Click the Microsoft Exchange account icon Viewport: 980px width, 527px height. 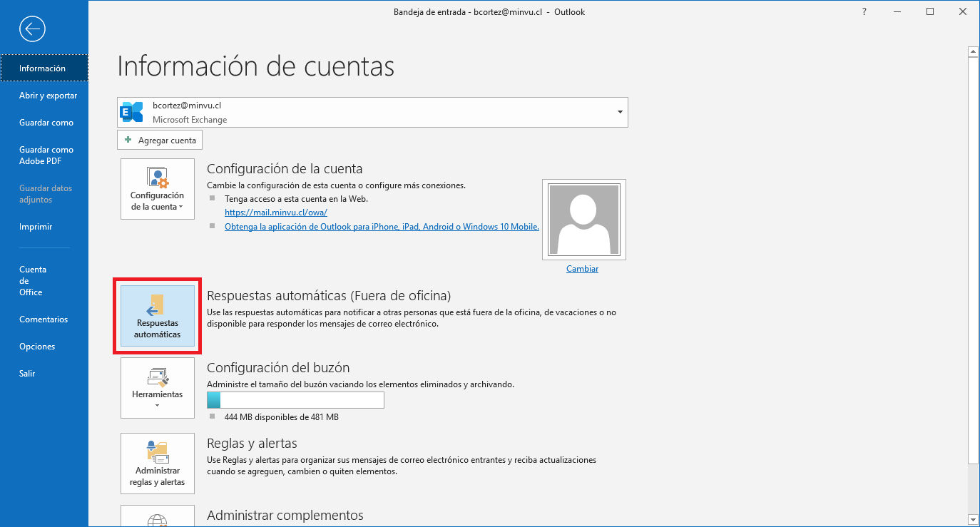tap(132, 112)
